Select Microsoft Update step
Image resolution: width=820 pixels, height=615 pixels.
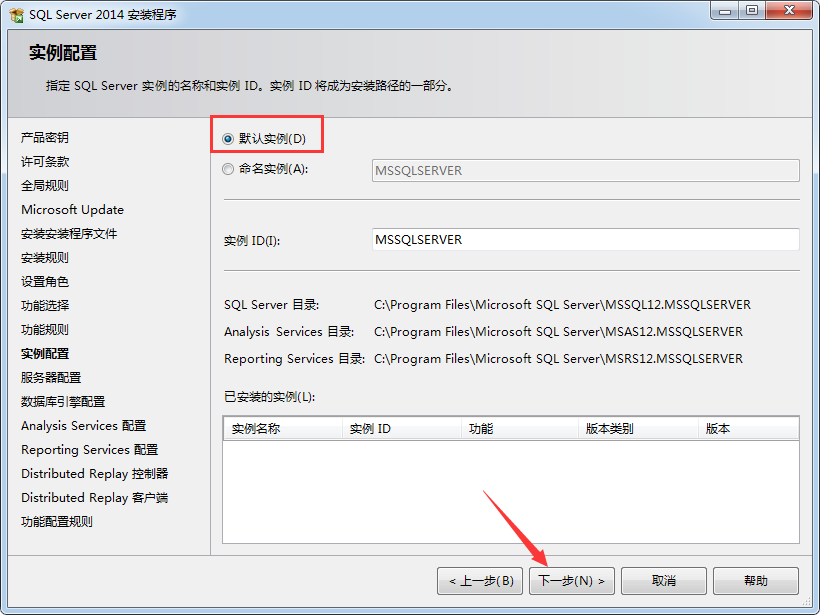[73, 210]
